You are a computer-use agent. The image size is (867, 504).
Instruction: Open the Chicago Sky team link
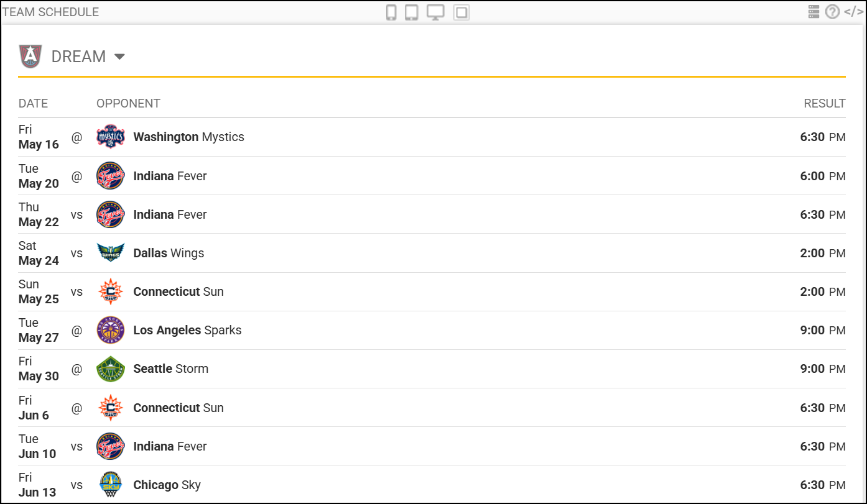click(x=167, y=485)
